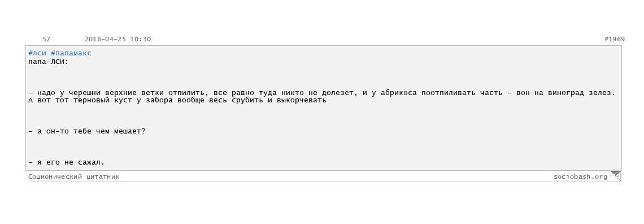This screenshot has height=224, width=644.
Task: Click the line starting 'А вот тот терновый куст'
Action: (x=177, y=100)
